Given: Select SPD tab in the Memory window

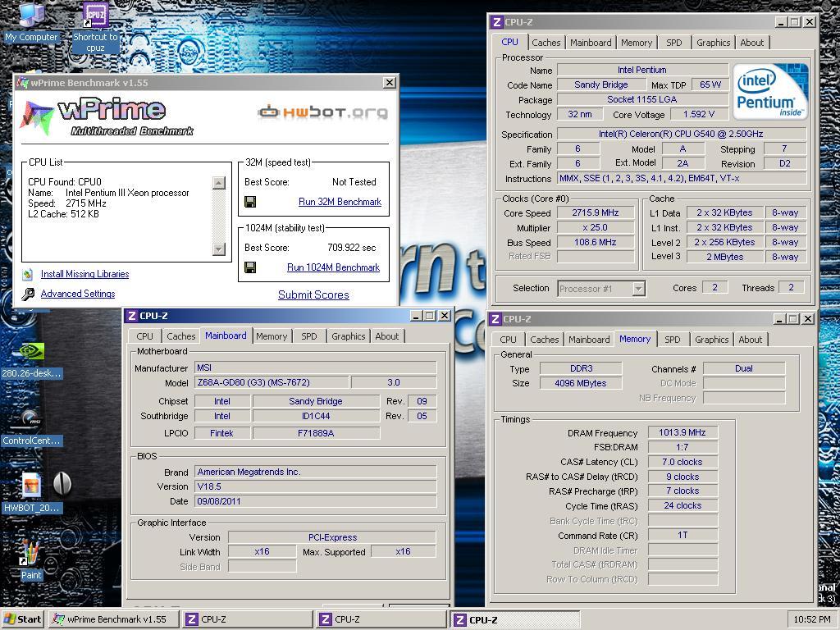Looking at the screenshot, I should tap(673, 340).
